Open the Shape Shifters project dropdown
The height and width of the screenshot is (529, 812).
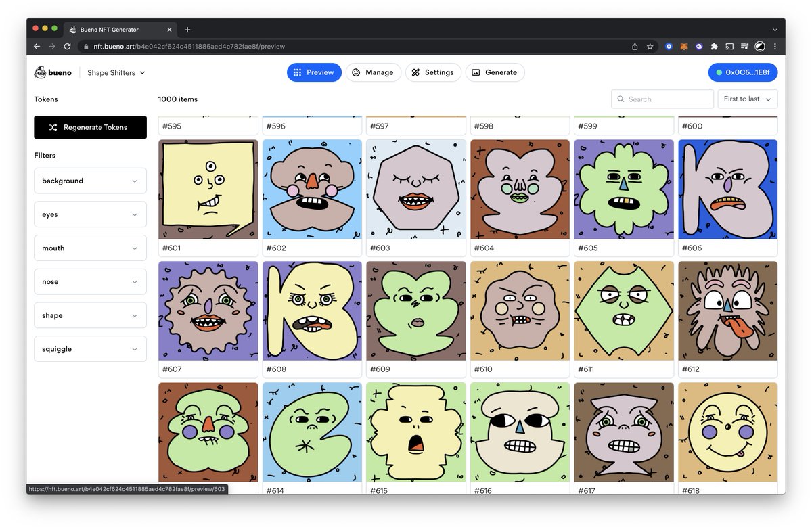(x=116, y=72)
